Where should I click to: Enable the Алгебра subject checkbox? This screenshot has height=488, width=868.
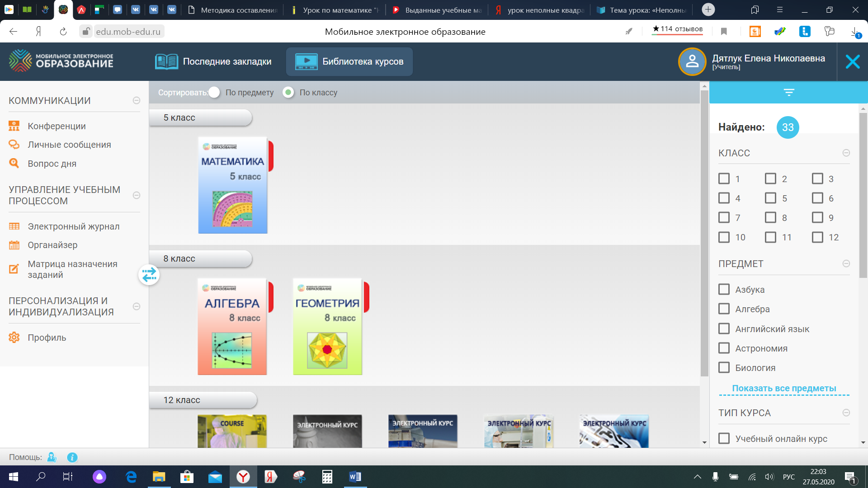pyautogui.click(x=724, y=309)
